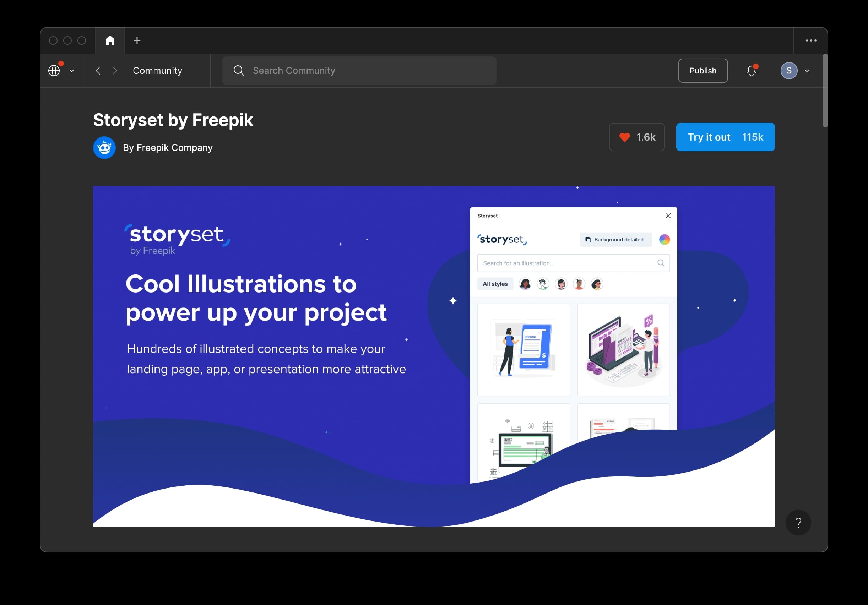The image size is (868, 605).
Task: Open the Background detailed style selector
Action: point(615,240)
